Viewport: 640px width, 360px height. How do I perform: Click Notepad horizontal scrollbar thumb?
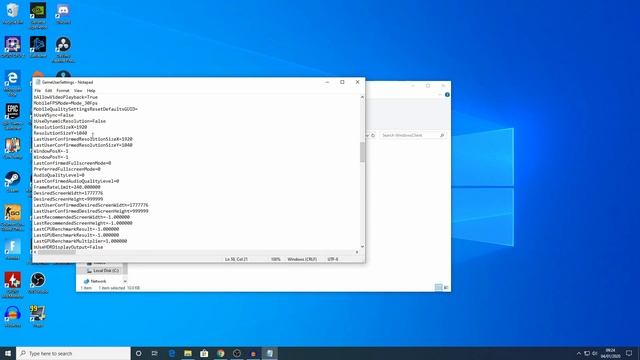[57, 252]
